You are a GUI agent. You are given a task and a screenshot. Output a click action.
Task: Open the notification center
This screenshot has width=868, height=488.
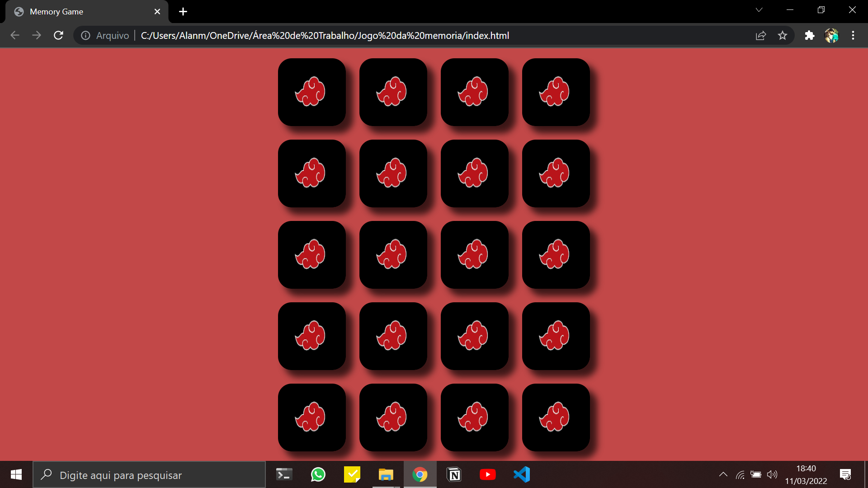tap(845, 474)
